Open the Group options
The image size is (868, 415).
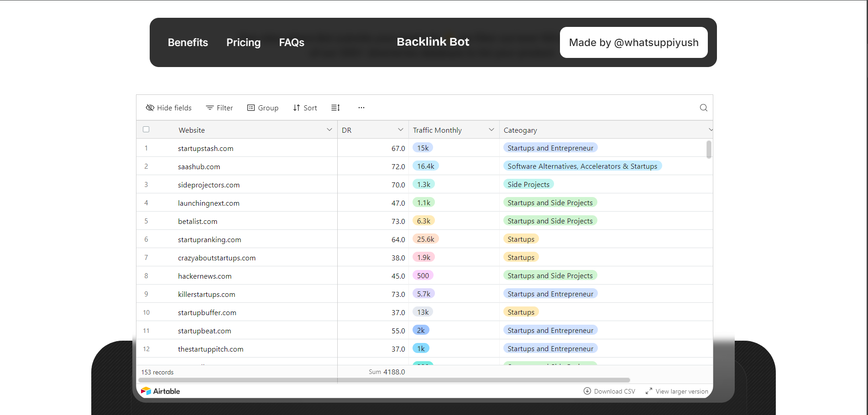click(x=262, y=108)
